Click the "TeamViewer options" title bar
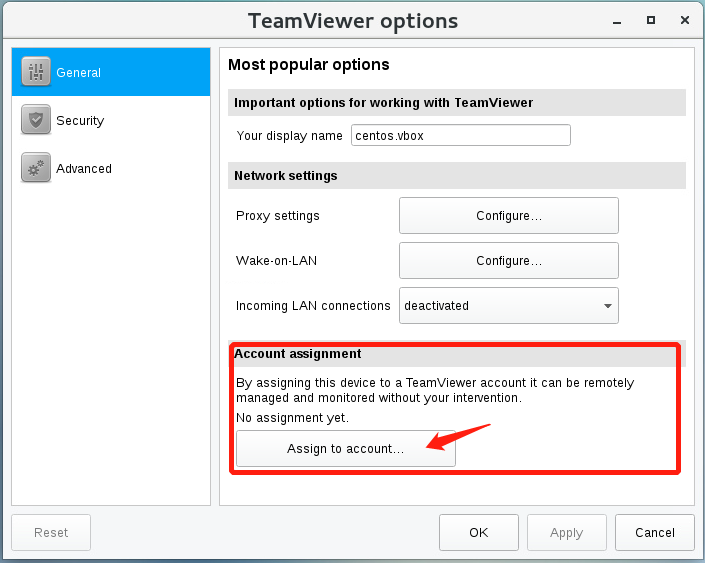The image size is (705, 563). [x=352, y=21]
